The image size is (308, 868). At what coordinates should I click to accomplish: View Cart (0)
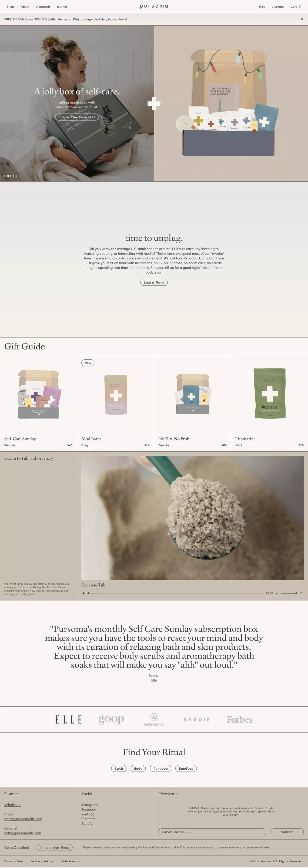(x=296, y=7)
